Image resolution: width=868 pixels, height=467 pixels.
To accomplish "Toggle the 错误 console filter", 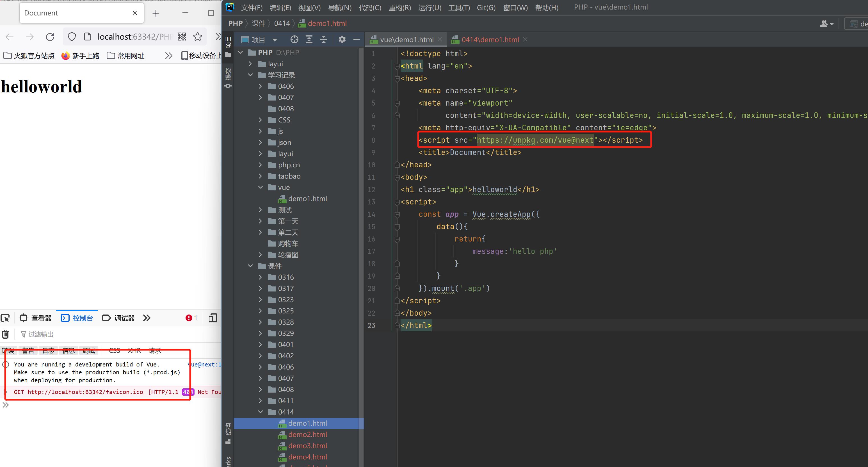I will 8,351.
